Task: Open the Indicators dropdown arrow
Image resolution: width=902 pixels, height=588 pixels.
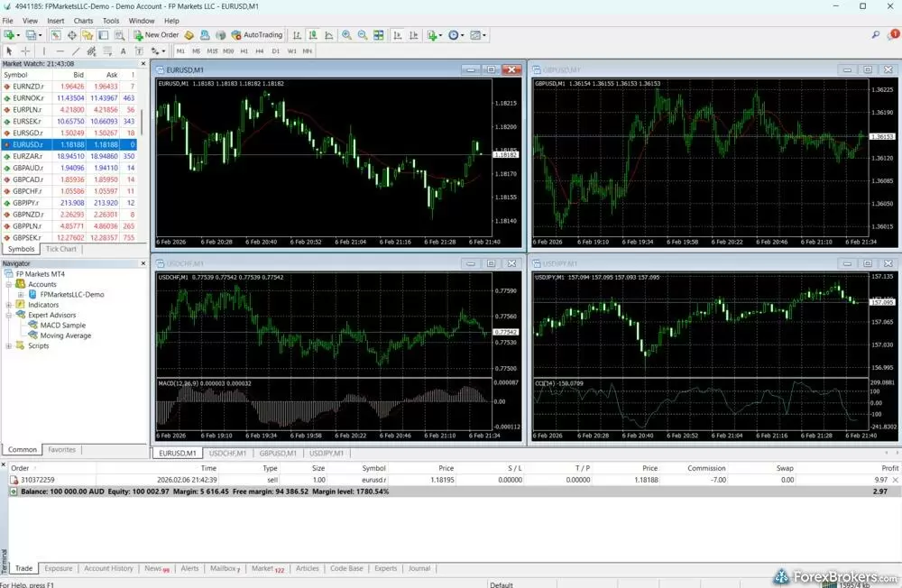Action: pos(440,34)
